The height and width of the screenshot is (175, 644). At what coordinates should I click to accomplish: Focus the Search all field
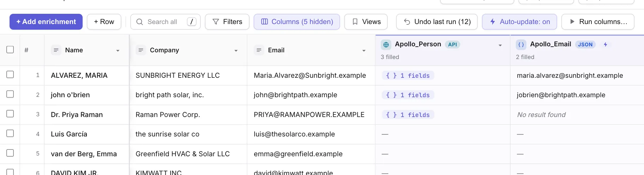click(165, 22)
